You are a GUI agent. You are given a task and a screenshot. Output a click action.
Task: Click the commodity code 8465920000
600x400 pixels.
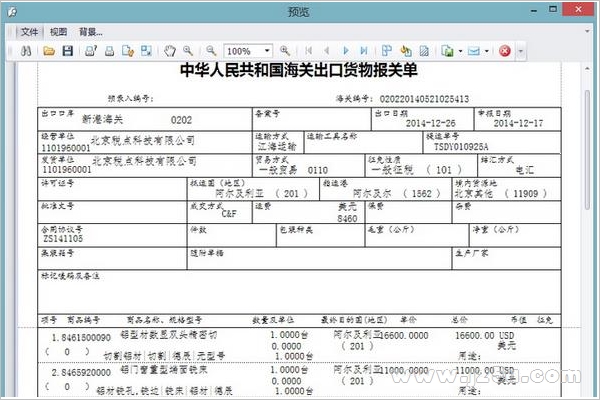(86, 372)
